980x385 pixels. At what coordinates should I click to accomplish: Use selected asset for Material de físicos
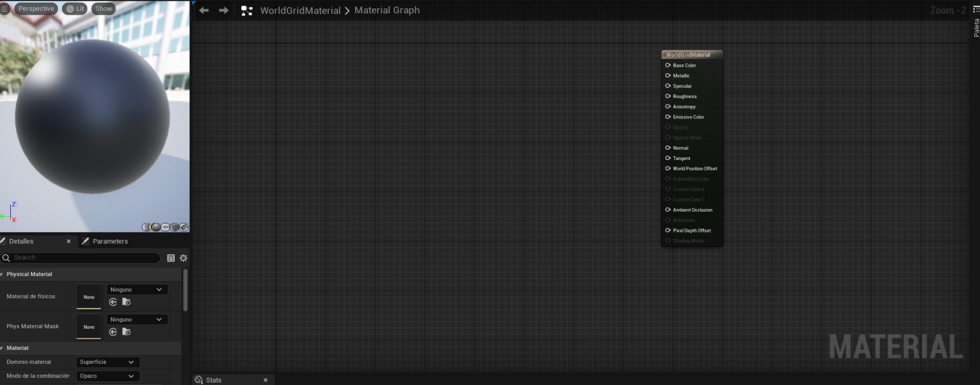coord(113,302)
